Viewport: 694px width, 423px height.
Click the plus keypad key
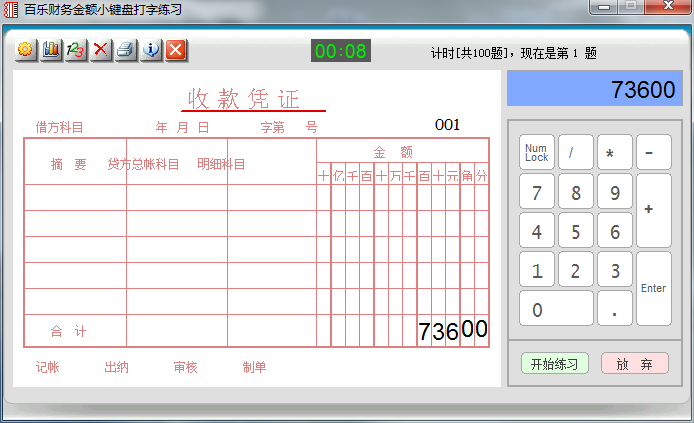coord(654,210)
